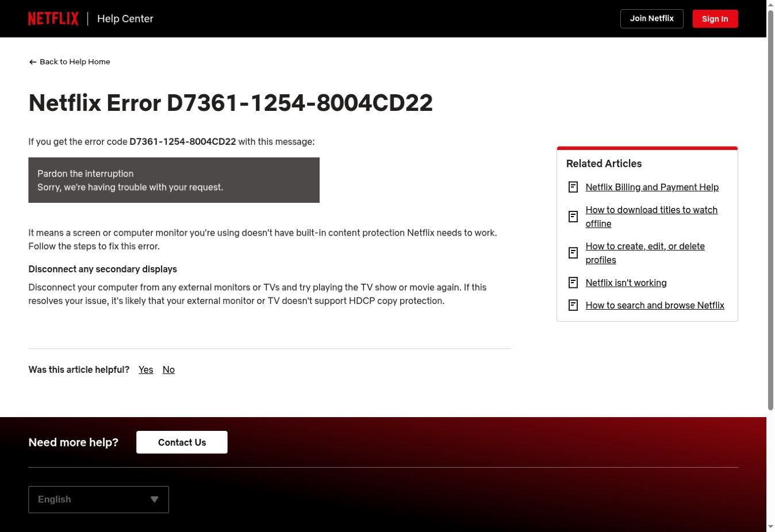This screenshot has width=775, height=532.
Task: Open the English language dropdown
Action: [x=98, y=499]
